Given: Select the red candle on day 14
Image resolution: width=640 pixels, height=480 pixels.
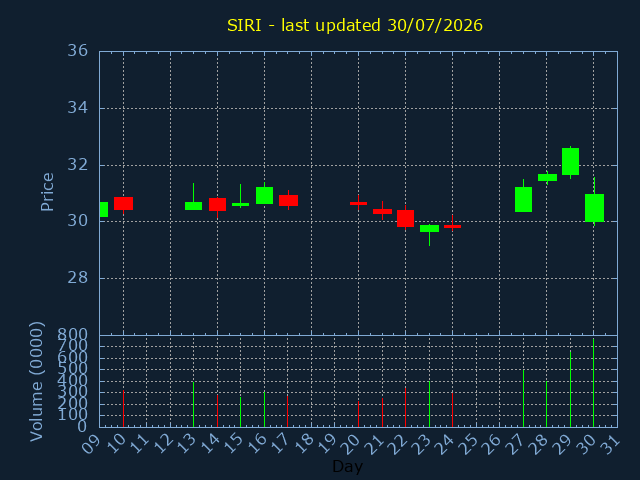Looking at the screenshot, I should [x=217, y=204].
